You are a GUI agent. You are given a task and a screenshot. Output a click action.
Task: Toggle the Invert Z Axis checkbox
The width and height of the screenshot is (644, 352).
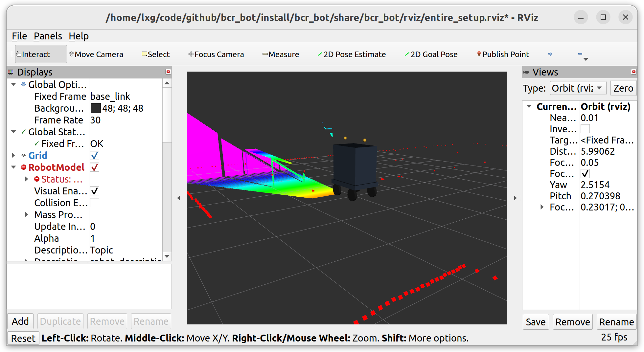tap(585, 129)
